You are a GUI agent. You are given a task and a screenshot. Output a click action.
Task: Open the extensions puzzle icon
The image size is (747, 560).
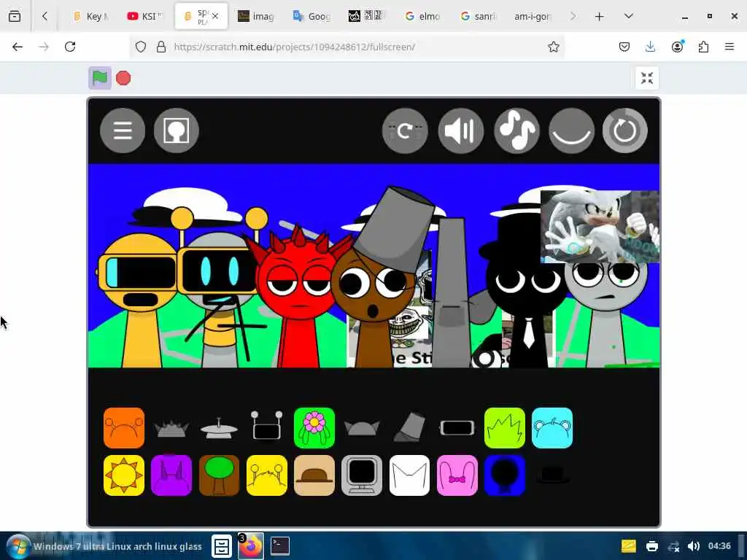click(x=703, y=47)
